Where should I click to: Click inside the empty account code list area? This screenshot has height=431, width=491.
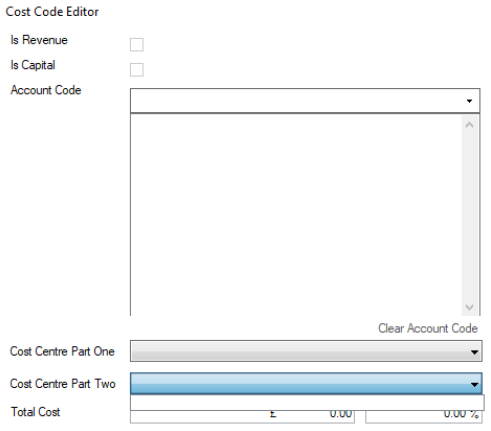[x=296, y=215]
